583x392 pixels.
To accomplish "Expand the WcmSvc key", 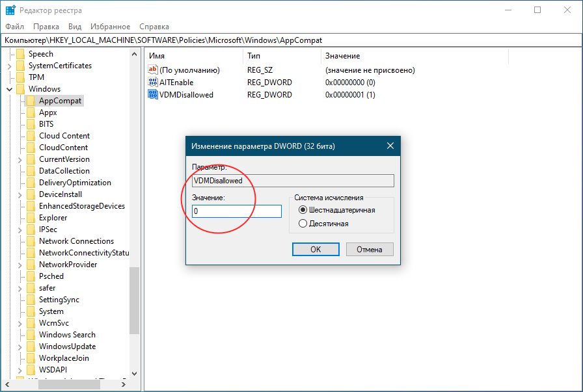I will [x=20, y=324].
